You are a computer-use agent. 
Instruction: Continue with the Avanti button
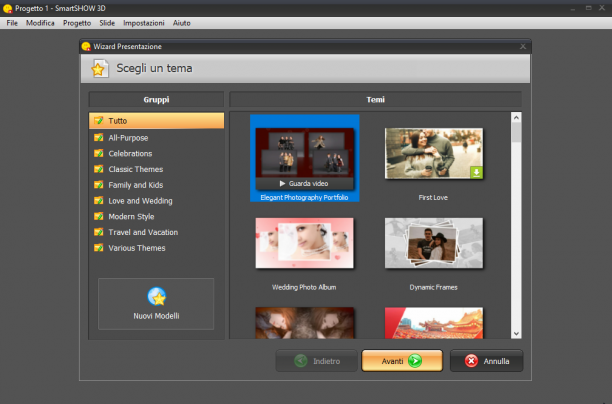tap(402, 361)
